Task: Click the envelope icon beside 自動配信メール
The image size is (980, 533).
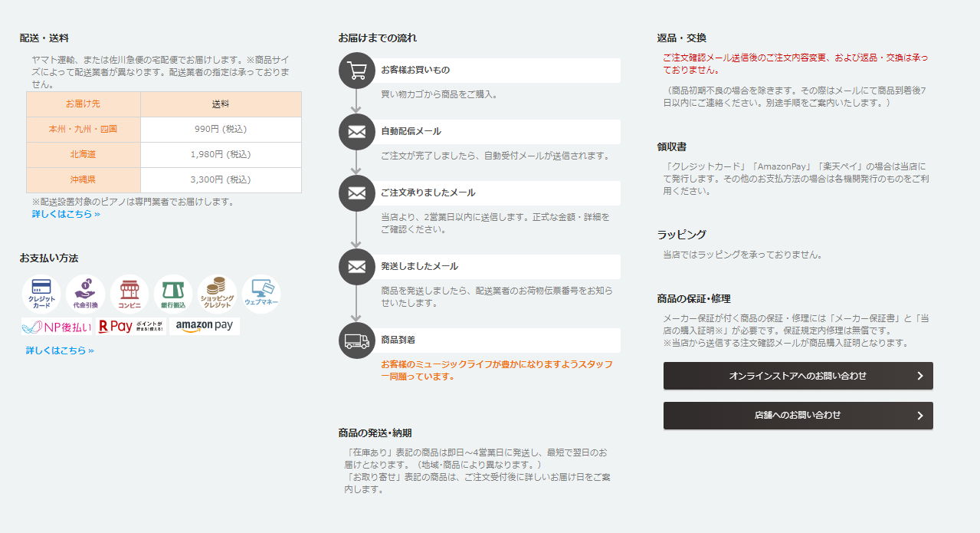Action: [356, 131]
